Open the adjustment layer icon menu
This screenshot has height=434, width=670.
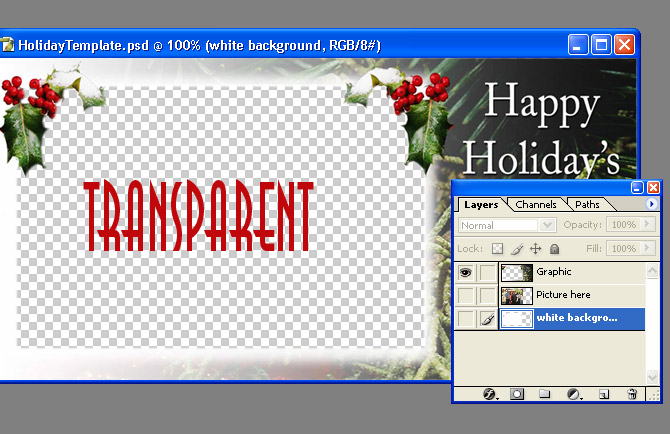tap(573, 395)
